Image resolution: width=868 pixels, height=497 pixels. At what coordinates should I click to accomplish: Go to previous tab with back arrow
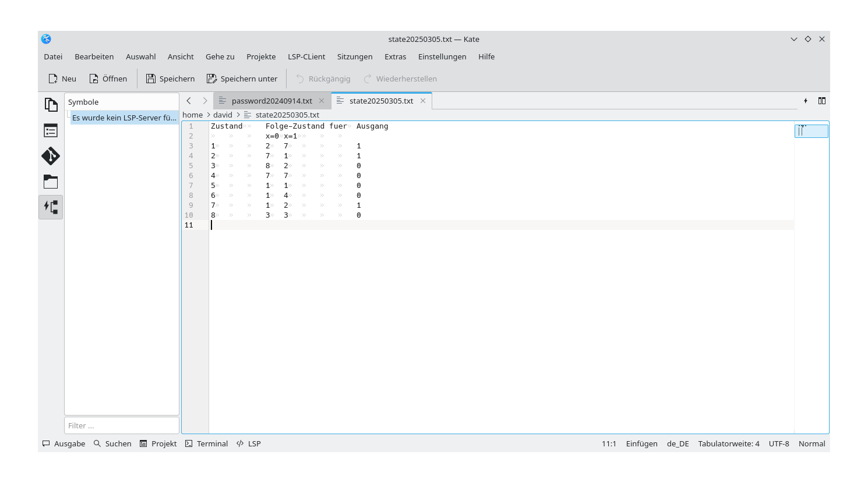(x=189, y=101)
